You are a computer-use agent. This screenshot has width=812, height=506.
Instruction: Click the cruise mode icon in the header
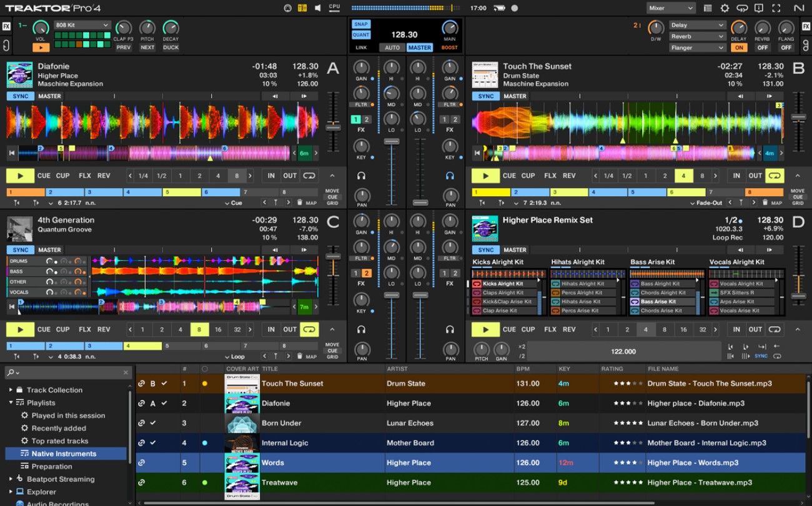742,8
